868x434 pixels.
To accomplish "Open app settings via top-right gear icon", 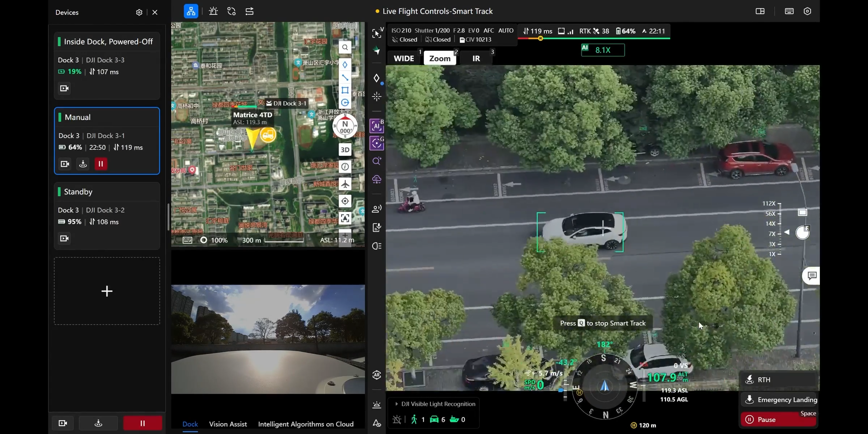I will [x=808, y=11].
